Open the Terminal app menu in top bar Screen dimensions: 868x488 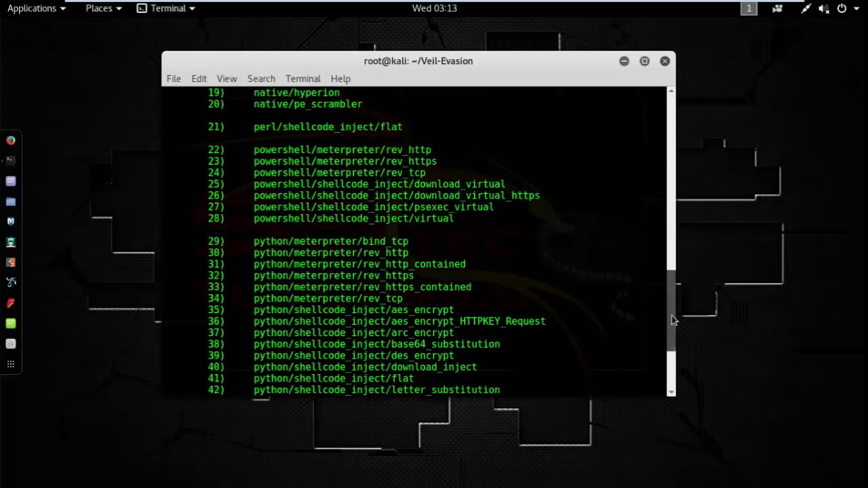[x=166, y=8]
